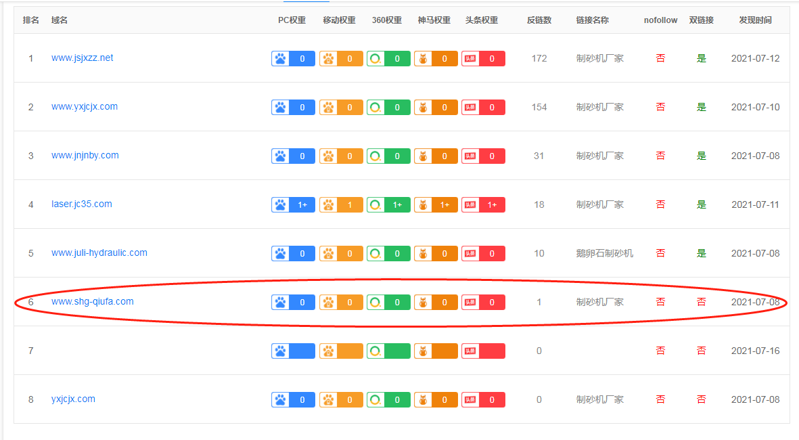Click backlink count 154 for www.yxjcjx.com

click(539, 108)
